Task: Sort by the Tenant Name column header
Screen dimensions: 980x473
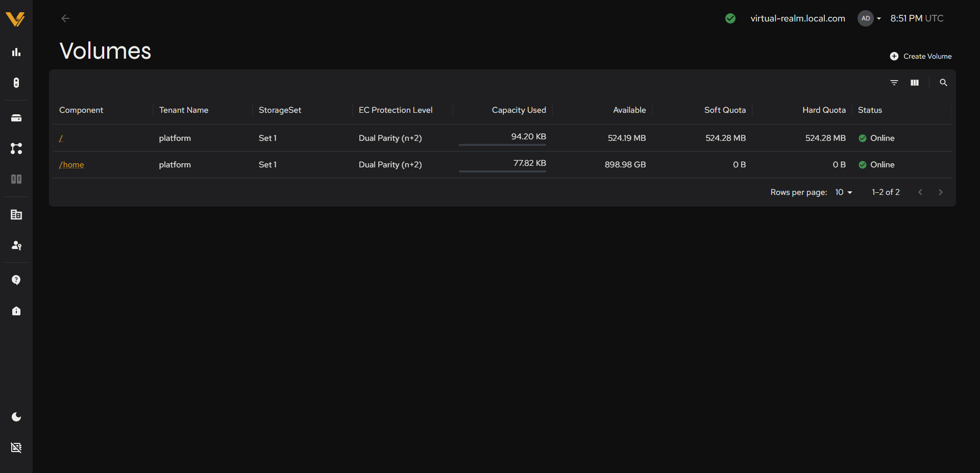Action: (x=184, y=110)
